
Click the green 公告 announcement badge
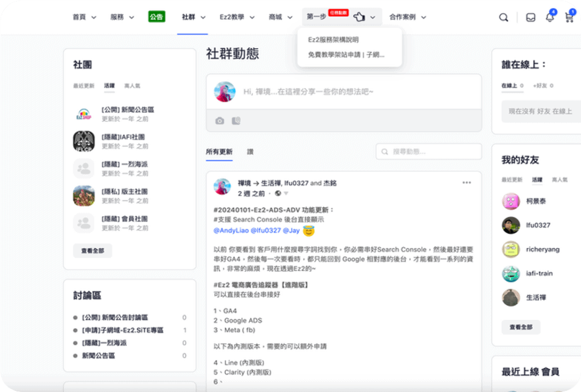pyautogui.click(x=157, y=17)
